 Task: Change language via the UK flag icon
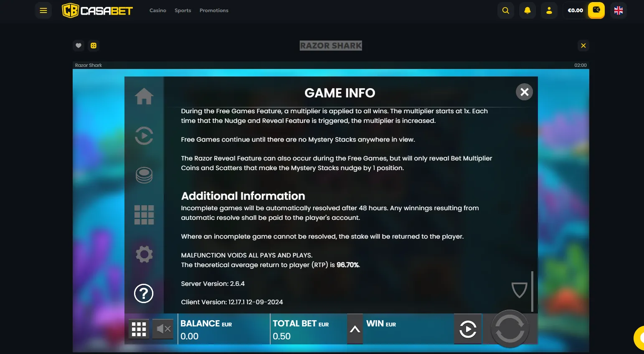pyautogui.click(x=619, y=10)
